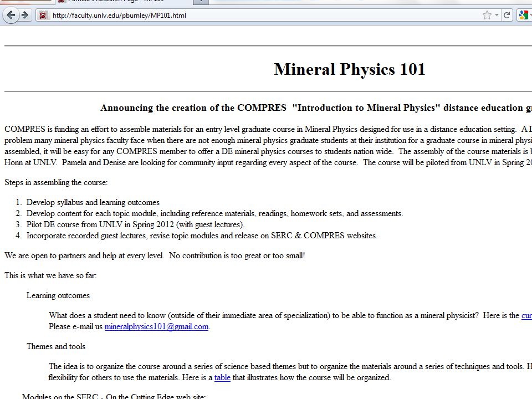This screenshot has width=532, height=399.
Task: Click list item 'Incorporate recorded guest lectures'
Action: point(202,236)
